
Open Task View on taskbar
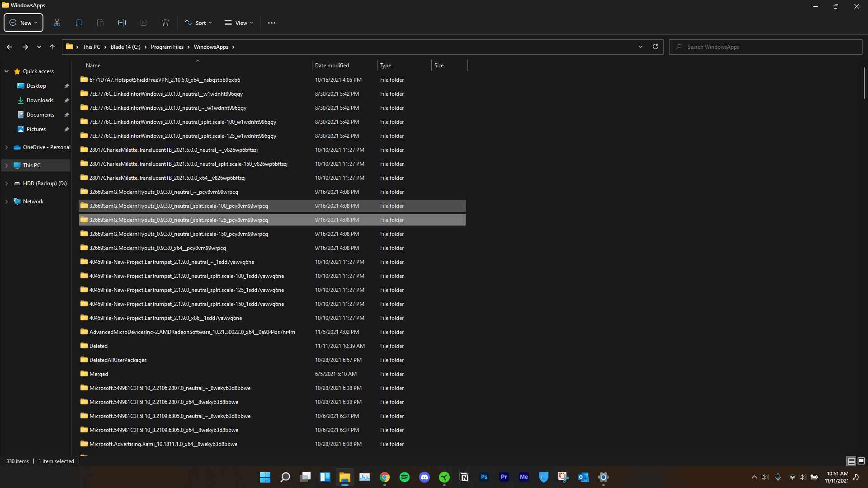pos(305,477)
